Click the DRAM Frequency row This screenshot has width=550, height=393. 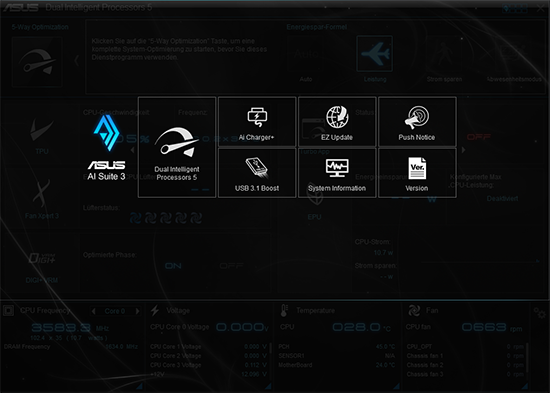click(x=71, y=347)
